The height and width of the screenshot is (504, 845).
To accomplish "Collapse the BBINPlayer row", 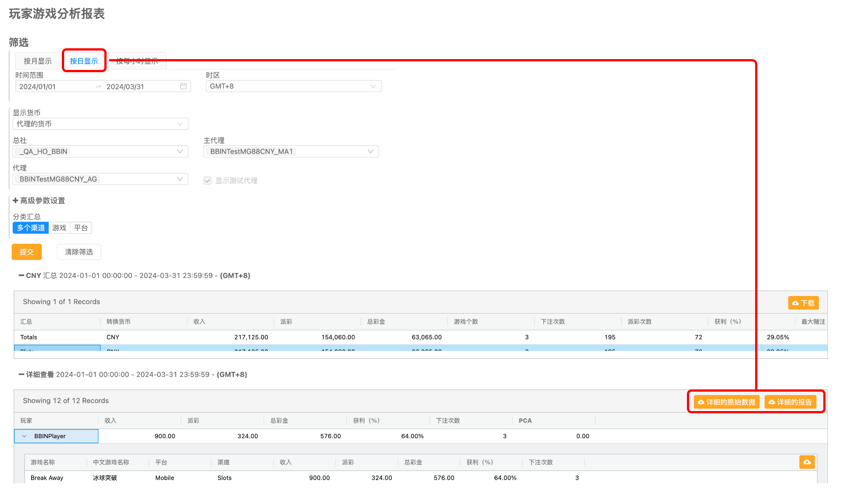I will [x=24, y=436].
